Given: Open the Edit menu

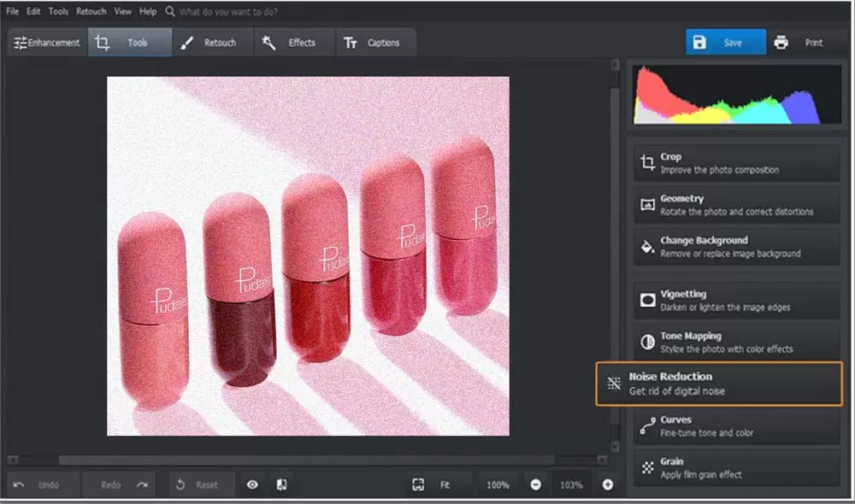Looking at the screenshot, I should click(x=33, y=11).
